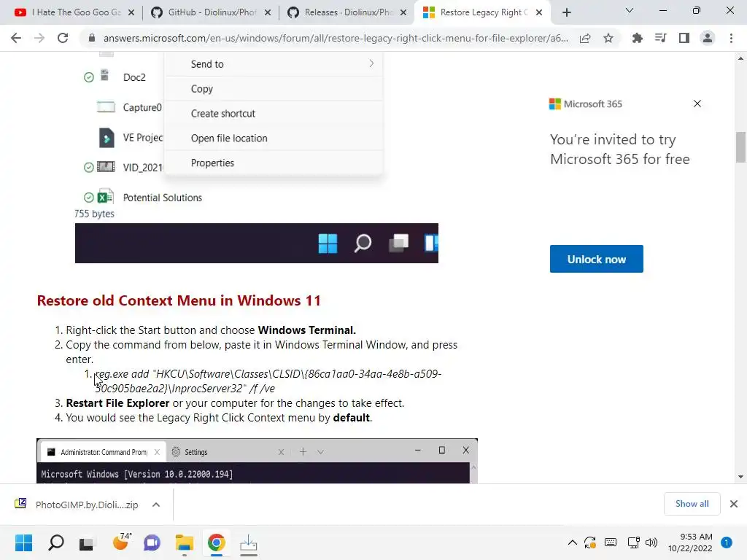Viewport: 747px width, 560px height.
Task: Click the Right-click the Start button step
Action: (x=211, y=330)
